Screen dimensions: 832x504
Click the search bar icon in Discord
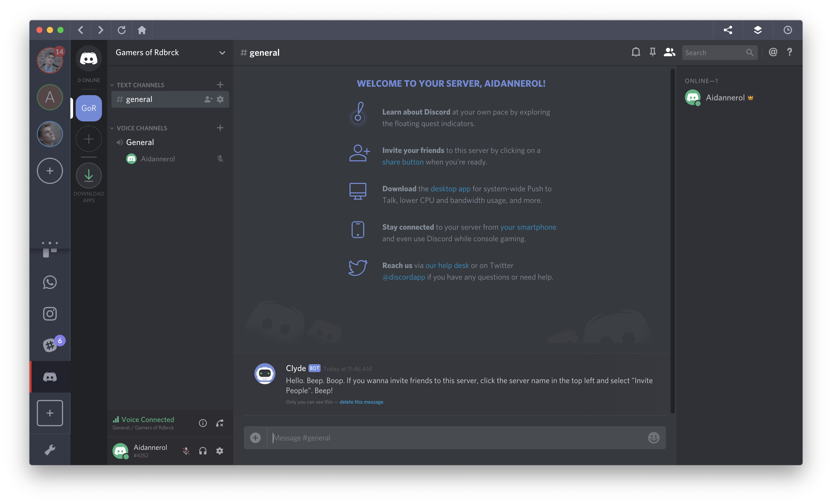click(749, 52)
